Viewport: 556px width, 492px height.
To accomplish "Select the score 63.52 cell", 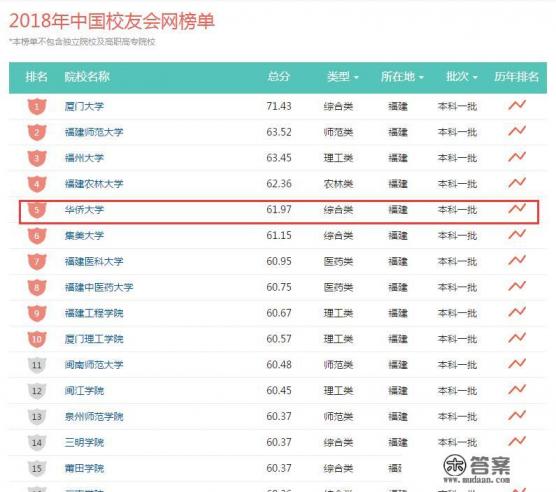I will [279, 132].
